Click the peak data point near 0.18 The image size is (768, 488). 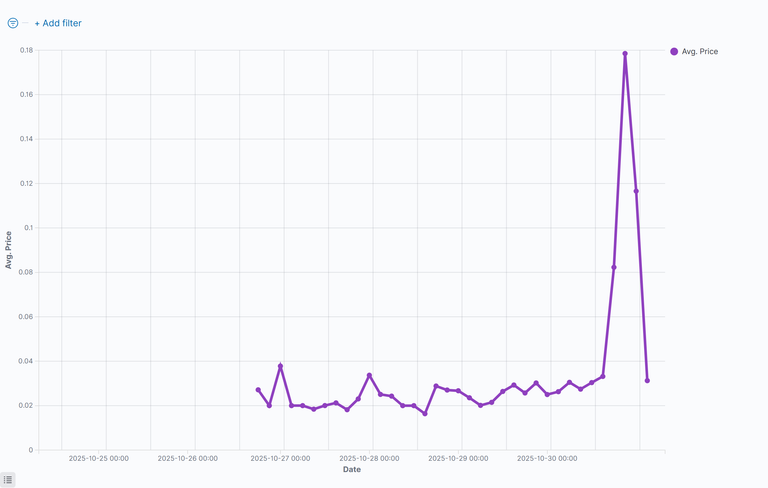tap(625, 54)
